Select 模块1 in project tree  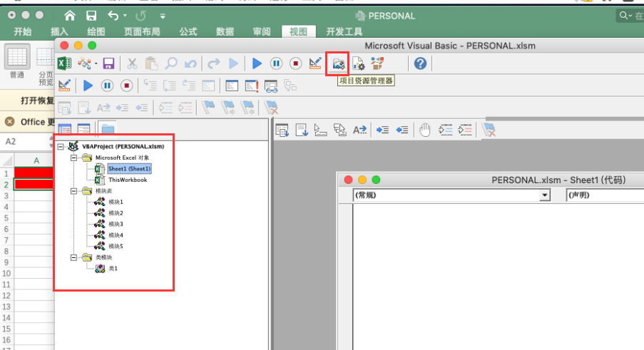[x=116, y=202]
